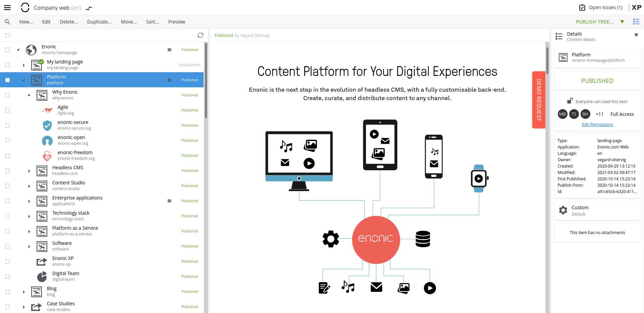The width and height of the screenshot is (644, 313).
Task: Select the Enonic XP tree item
Action: 63,261
